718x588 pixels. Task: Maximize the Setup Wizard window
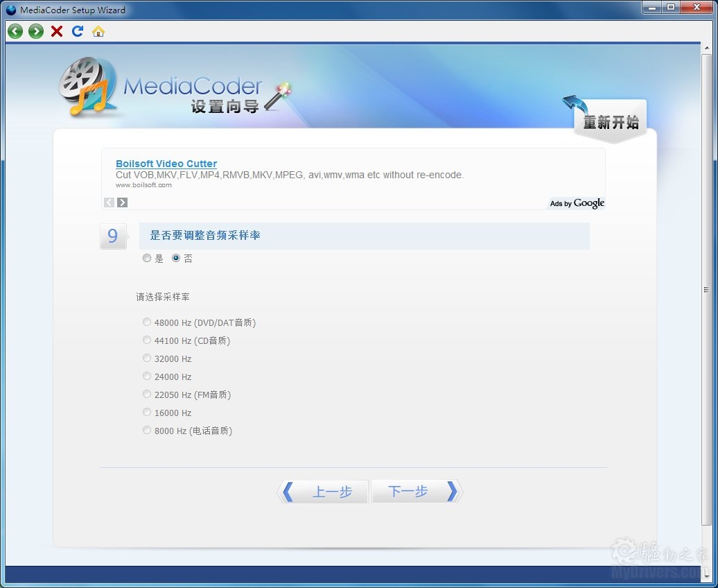point(671,8)
